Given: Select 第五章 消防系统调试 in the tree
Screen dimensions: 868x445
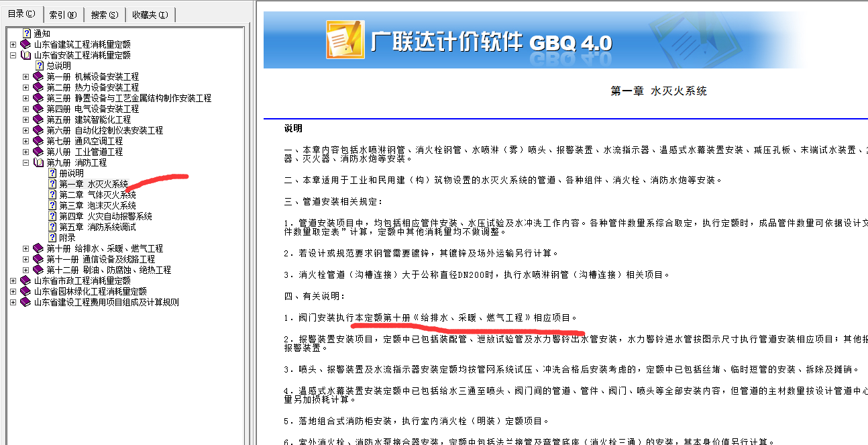Looking at the screenshot, I should 97,227.
